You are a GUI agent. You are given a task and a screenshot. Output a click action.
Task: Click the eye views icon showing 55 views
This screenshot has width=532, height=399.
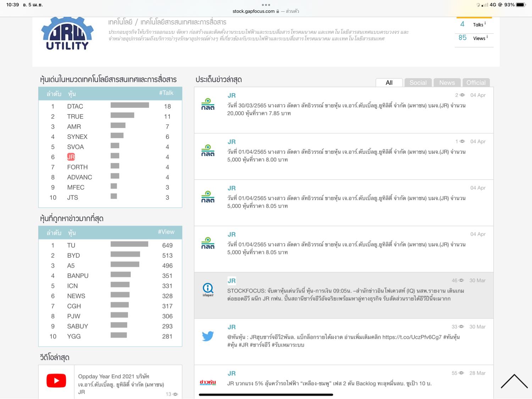[x=461, y=373]
